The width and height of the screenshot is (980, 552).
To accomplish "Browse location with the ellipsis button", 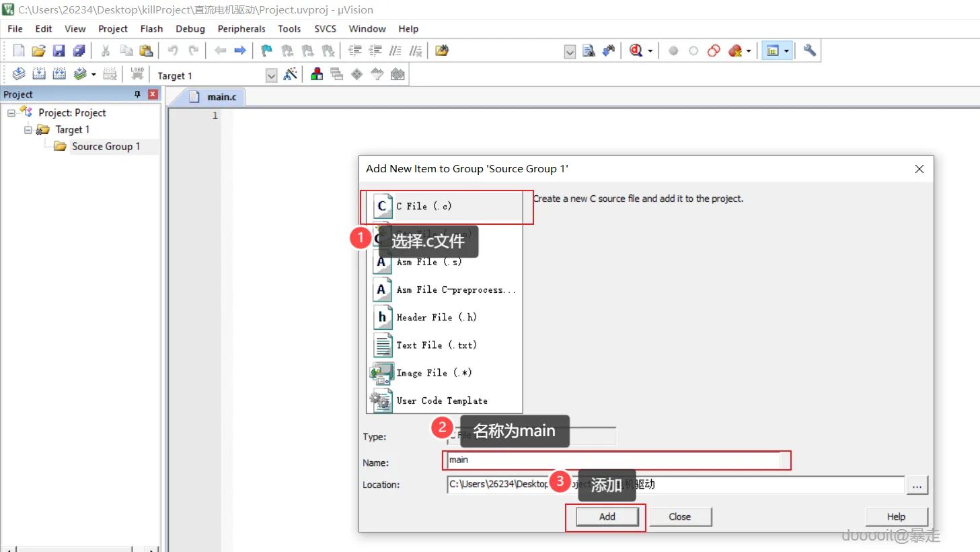I will click(917, 485).
